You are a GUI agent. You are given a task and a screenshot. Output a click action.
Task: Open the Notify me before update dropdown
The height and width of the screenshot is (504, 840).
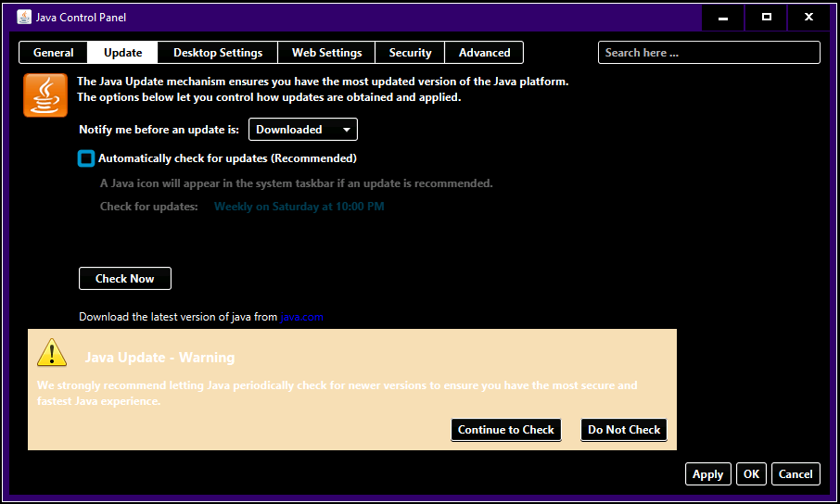tap(302, 130)
